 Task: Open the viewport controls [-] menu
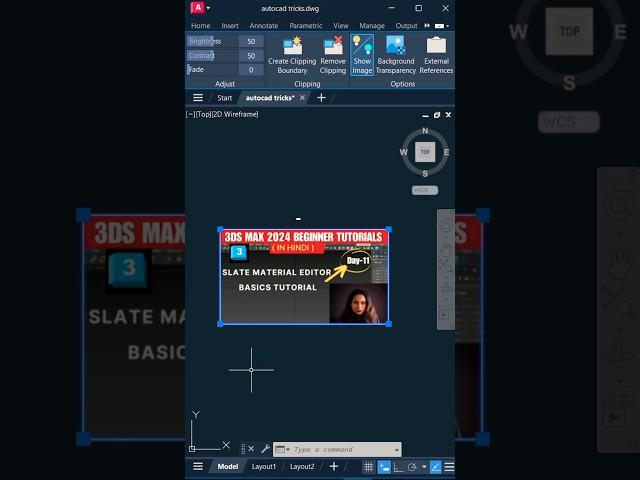190,114
